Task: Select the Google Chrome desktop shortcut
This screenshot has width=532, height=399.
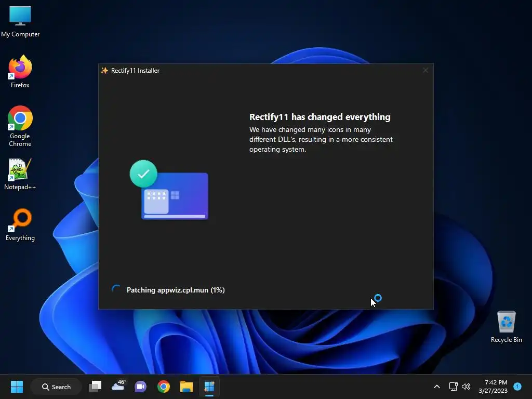Action: pos(20,126)
